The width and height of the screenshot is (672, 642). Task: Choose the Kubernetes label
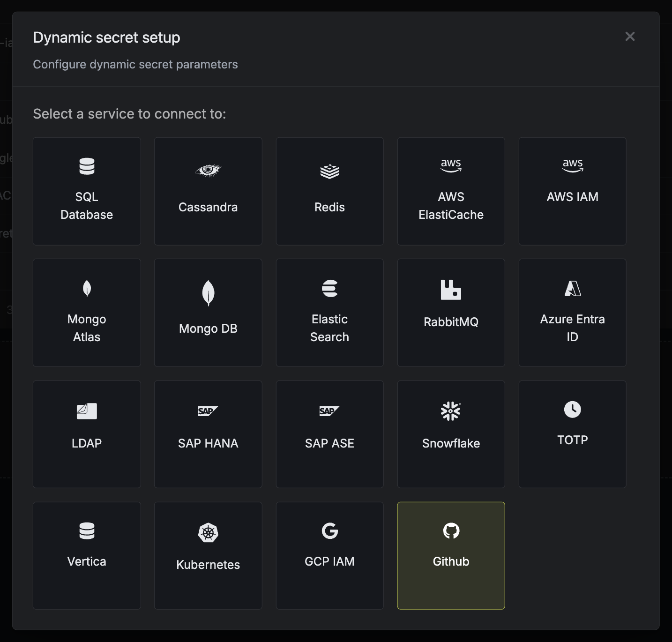[208, 565]
